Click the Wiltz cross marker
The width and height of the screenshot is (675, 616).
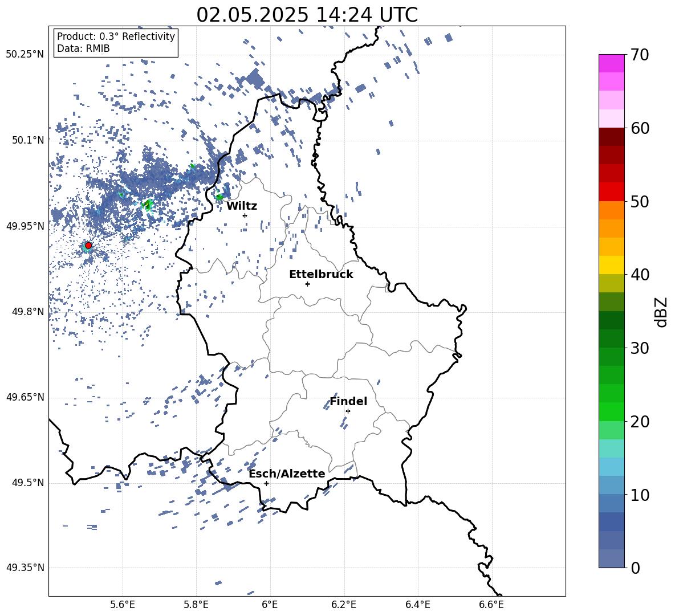245,215
